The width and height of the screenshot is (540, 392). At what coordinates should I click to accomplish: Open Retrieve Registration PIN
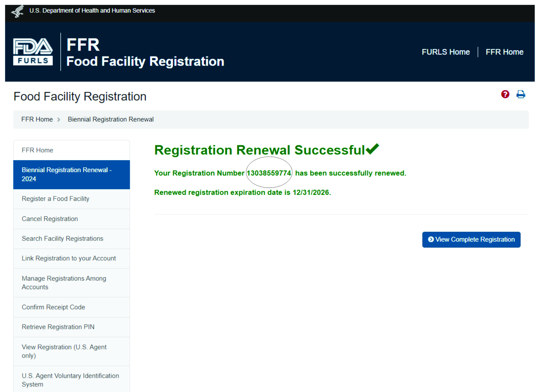click(71, 327)
